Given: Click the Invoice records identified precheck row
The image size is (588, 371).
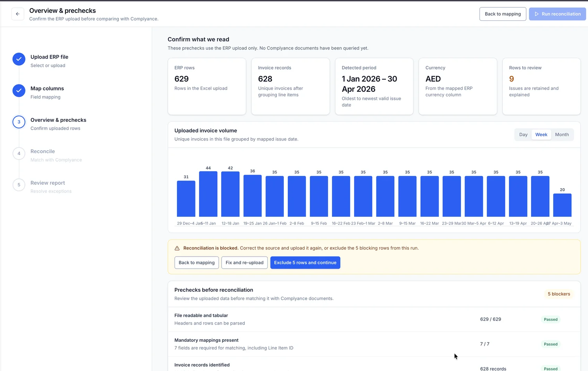Looking at the screenshot, I should coord(374,364).
